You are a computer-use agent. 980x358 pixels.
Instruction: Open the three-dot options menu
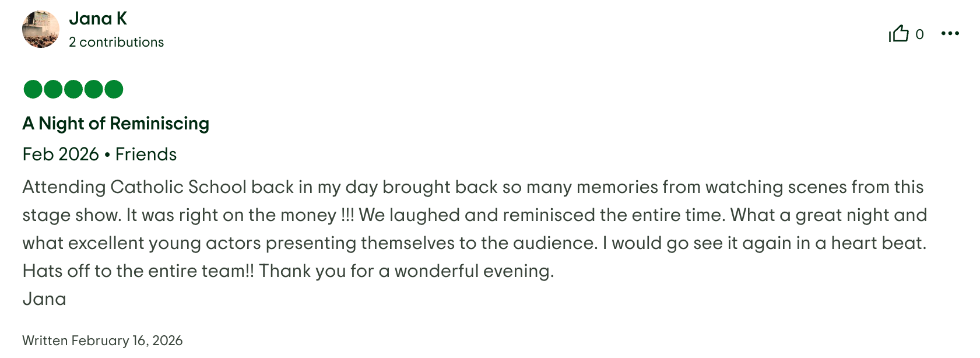(x=950, y=33)
